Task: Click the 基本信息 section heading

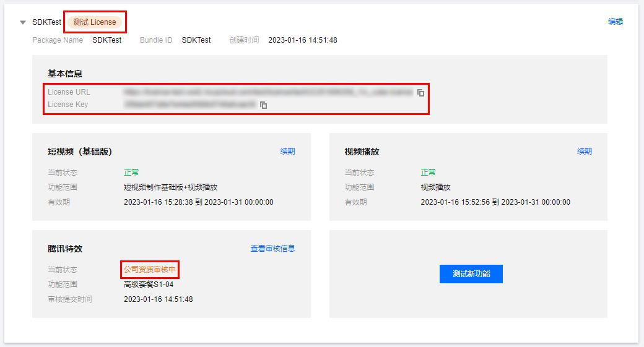Action: 65,74
